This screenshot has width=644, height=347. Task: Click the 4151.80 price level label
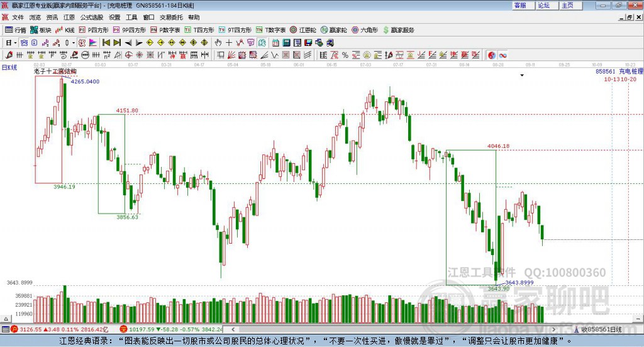tap(127, 111)
